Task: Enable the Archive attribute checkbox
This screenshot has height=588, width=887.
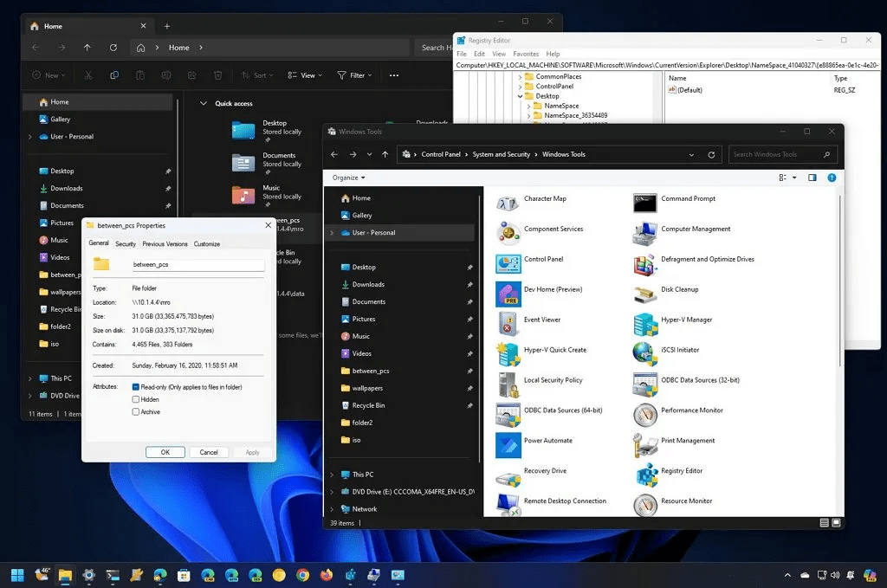Action: (x=136, y=411)
